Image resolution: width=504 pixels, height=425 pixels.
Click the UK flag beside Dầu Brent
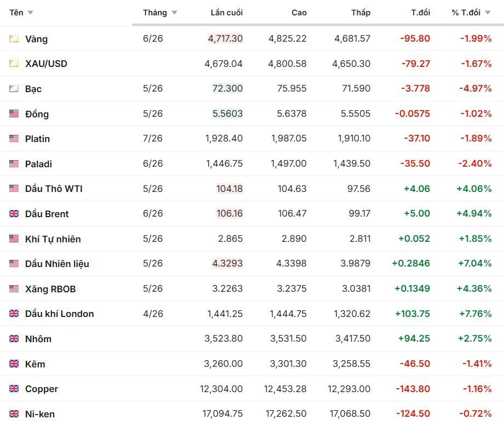(x=14, y=214)
